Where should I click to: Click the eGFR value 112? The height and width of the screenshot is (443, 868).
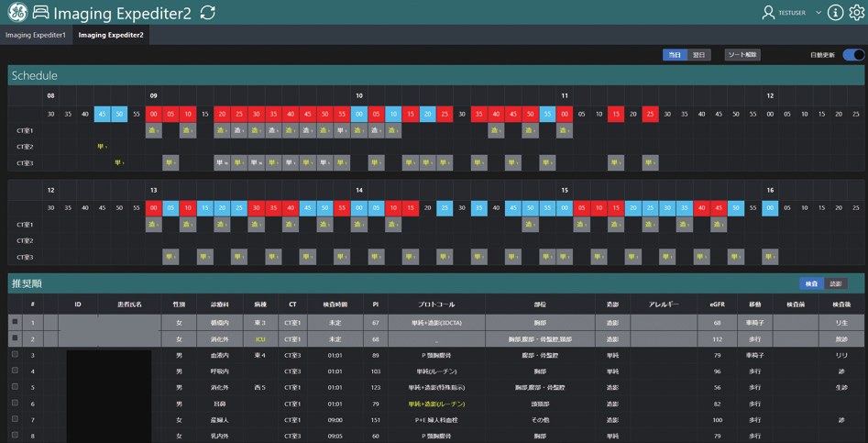coord(718,338)
